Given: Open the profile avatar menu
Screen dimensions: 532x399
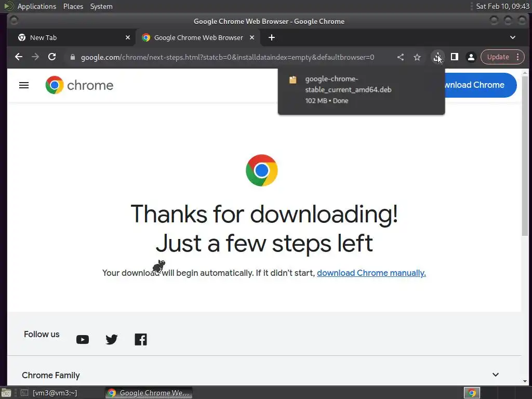Looking at the screenshot, I should click(471, 57).
